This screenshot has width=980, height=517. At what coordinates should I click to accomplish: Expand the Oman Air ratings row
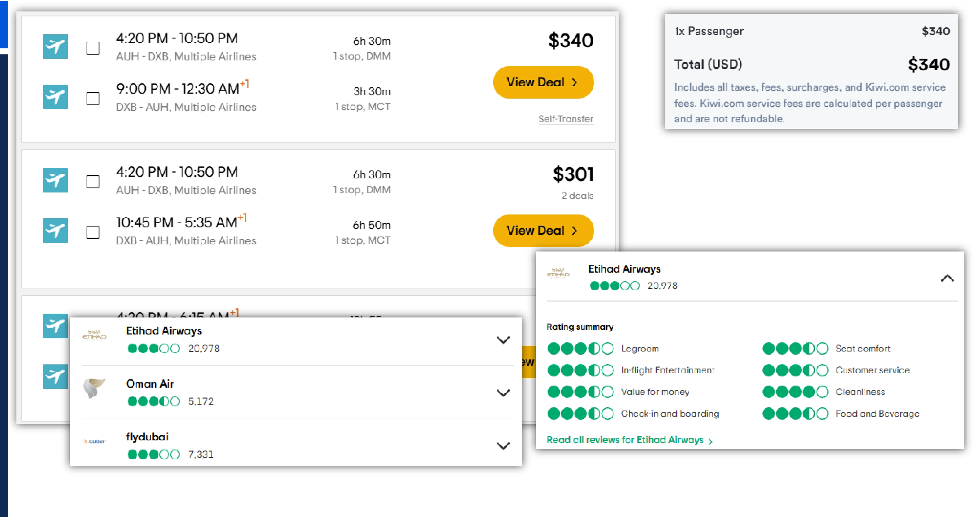point(503,393)
